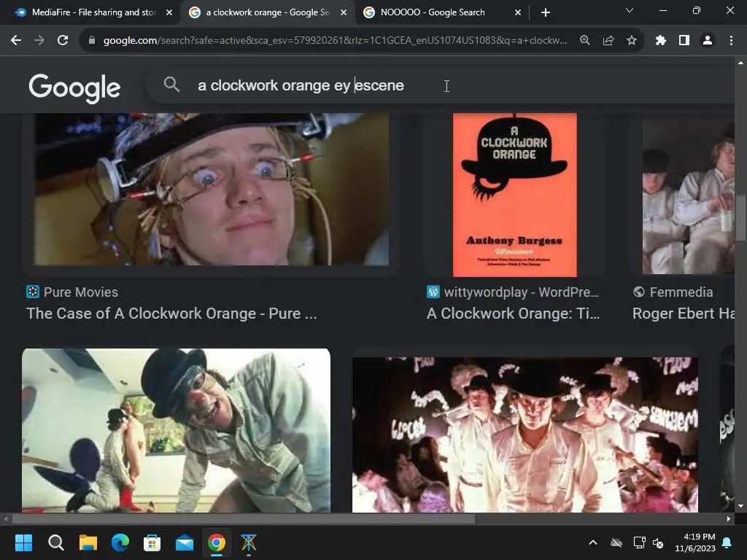
Task: Expand the tab search chevron
Action: click(630, 10)
